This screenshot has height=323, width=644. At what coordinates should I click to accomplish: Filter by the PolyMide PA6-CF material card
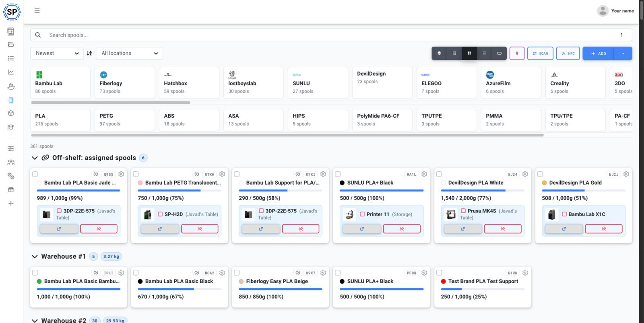pos(382,120)
